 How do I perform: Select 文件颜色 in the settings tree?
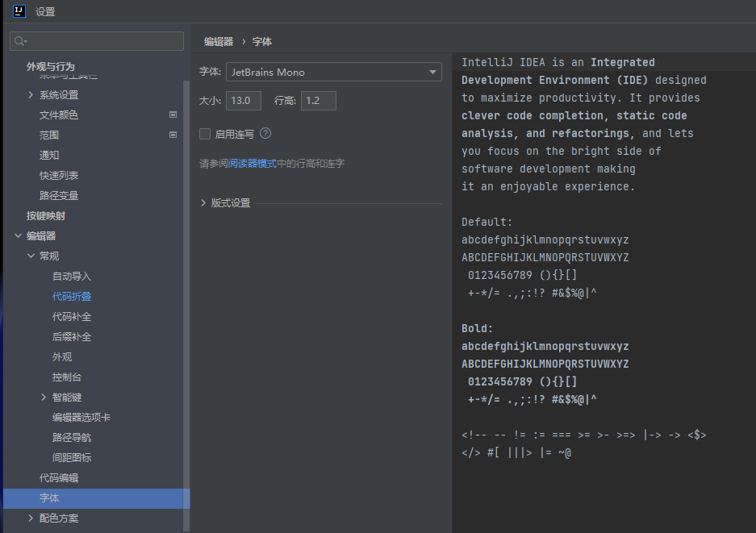[59, 115]
